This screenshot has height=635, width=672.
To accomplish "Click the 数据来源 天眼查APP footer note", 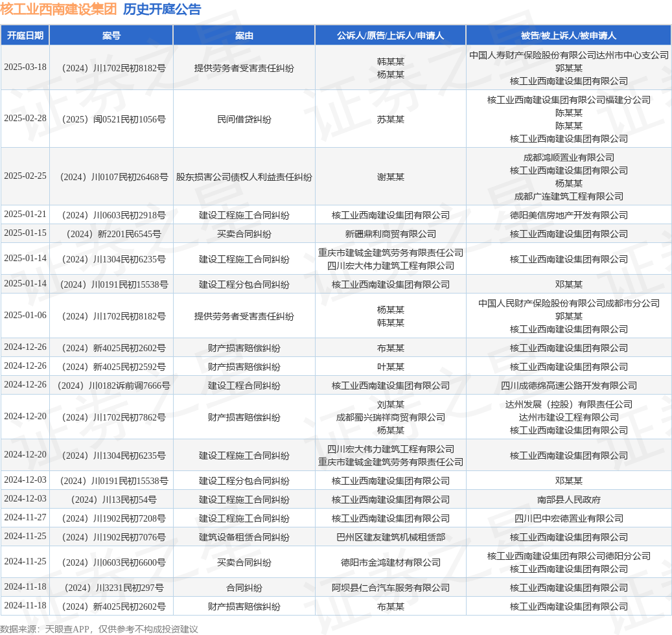I will [99, 629].
